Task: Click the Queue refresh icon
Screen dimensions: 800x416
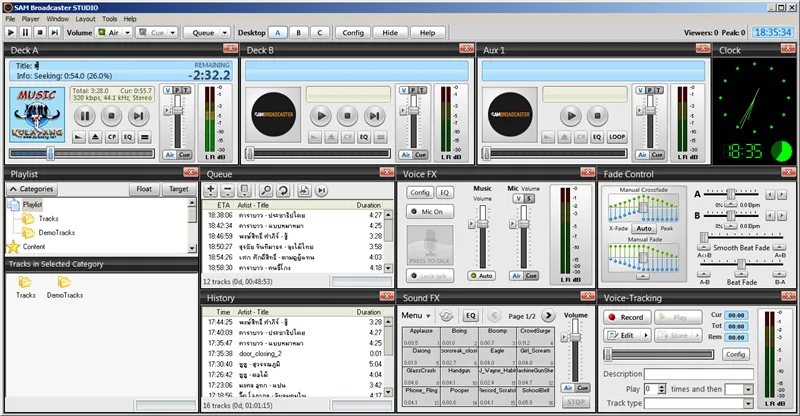Action: pyautogui.click(x=283, y=190)
